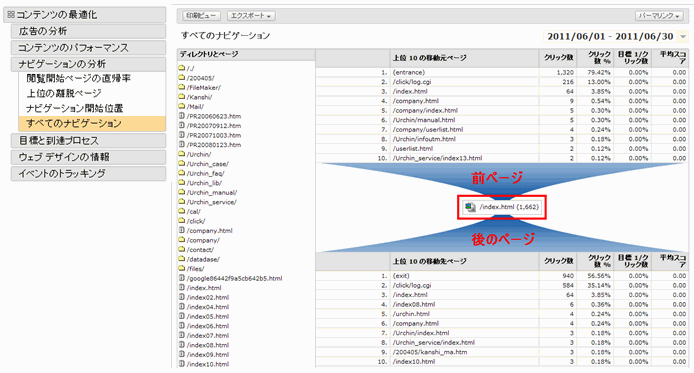Open イベントのトラッキング menu section
The height and width of the screenshot is (373, 694).
pos(88,173)
